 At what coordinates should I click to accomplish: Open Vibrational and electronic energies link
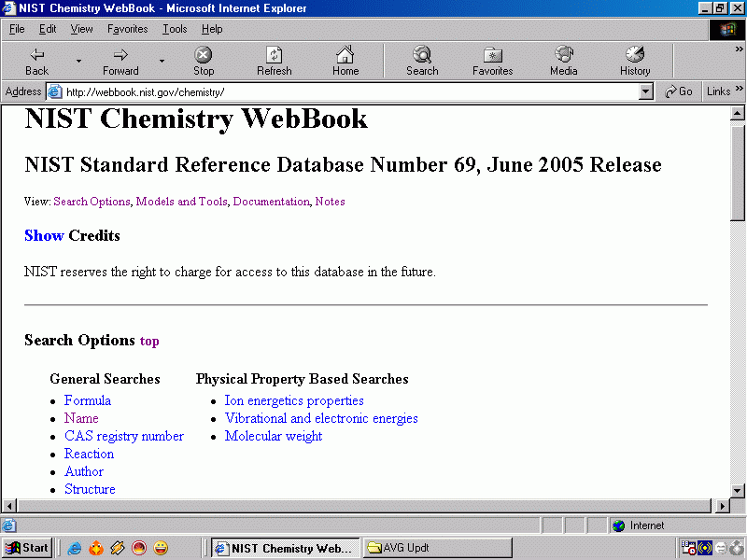(321, 418)
